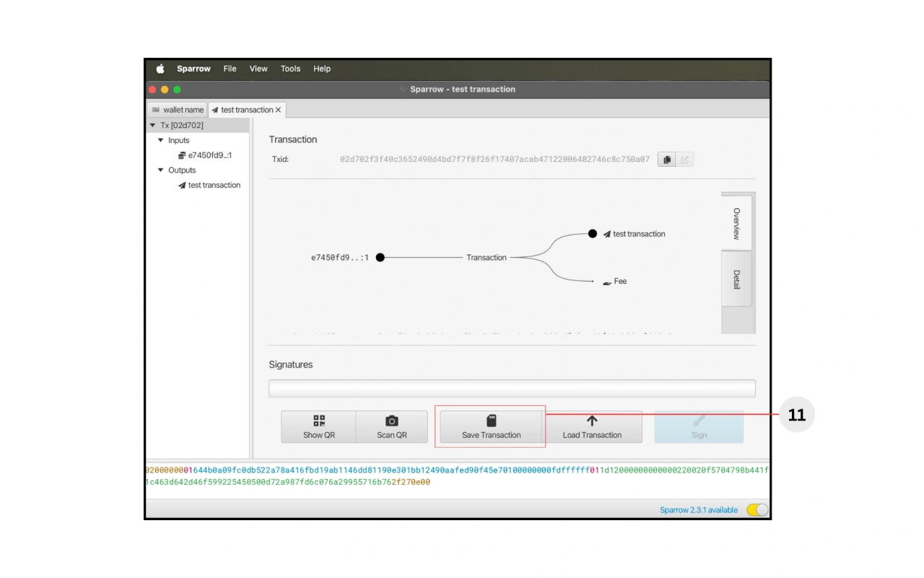This screenshot has height=578, width=924.
Task: Open the Sparrow application menu
Action: tap(193, 69)
